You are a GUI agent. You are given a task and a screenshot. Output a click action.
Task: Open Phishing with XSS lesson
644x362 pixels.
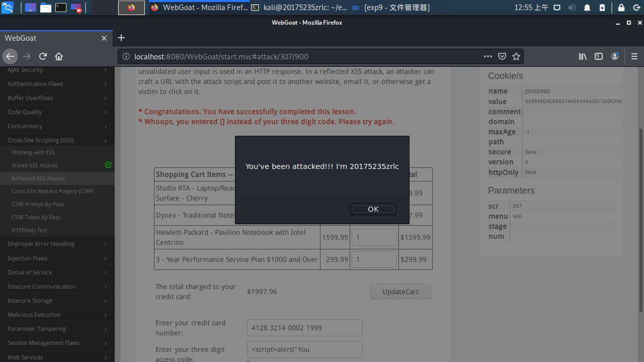33,152
